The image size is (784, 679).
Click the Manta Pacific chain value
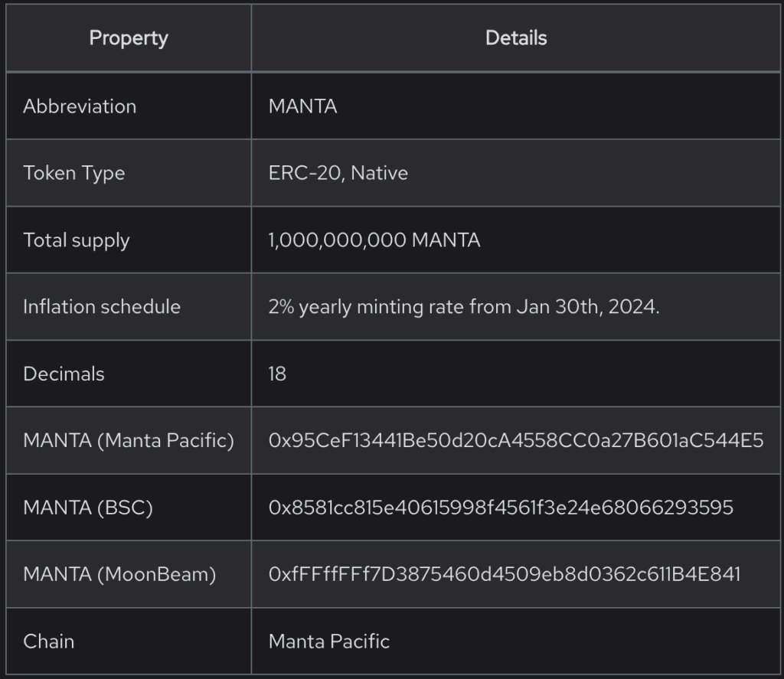point(329,641)
